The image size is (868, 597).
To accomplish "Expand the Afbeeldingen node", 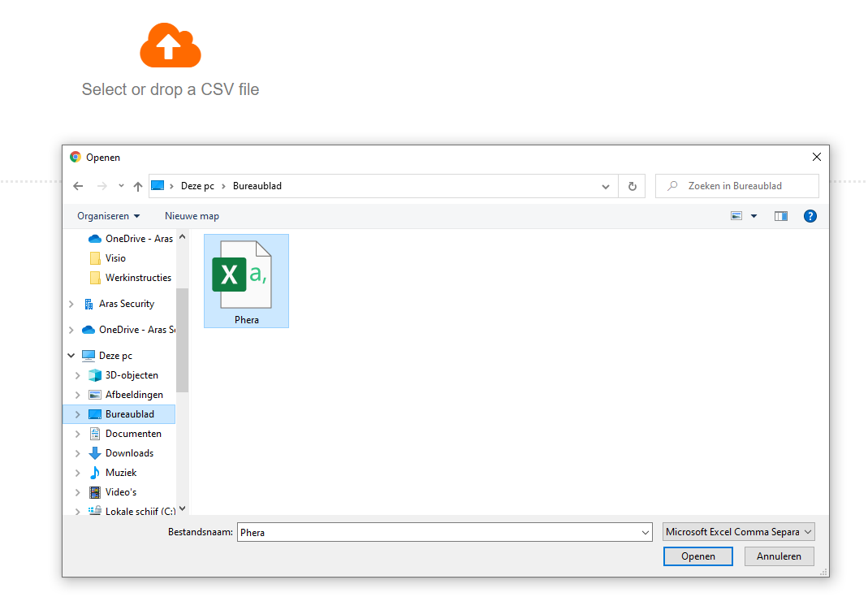I will click(x=78, y=395).
